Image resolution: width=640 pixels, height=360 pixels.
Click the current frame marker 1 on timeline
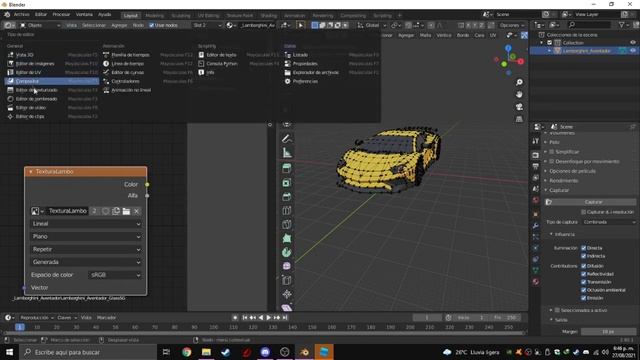click(x=20, y=327)
